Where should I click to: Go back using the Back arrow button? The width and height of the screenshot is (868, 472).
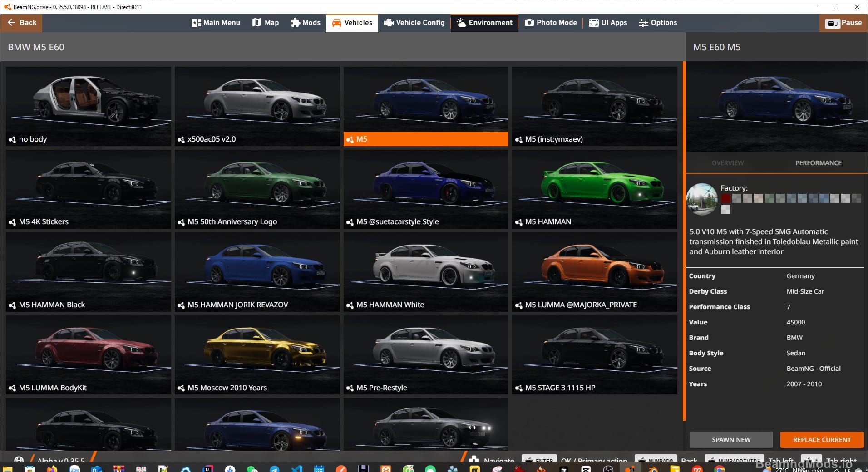tap(21, 23)
